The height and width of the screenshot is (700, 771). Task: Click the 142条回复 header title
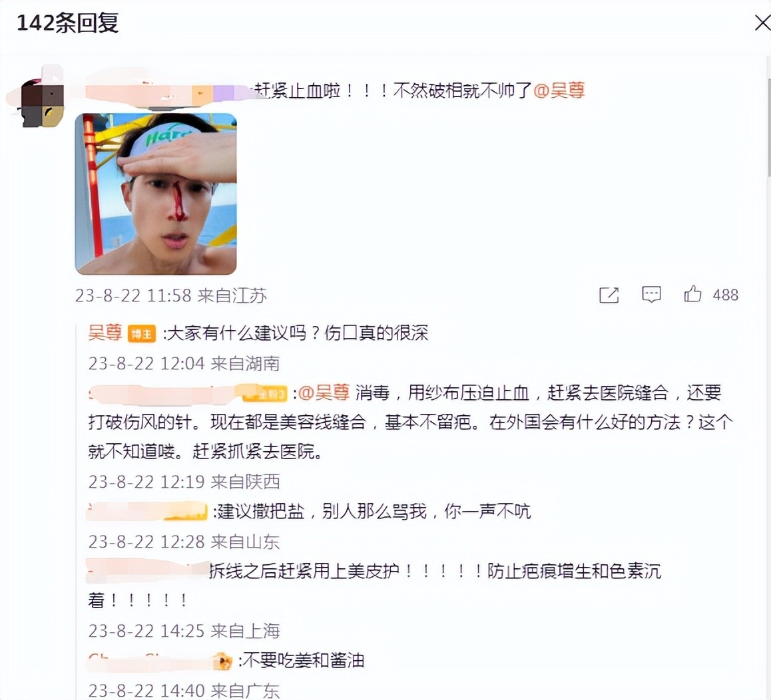(67, 23)
